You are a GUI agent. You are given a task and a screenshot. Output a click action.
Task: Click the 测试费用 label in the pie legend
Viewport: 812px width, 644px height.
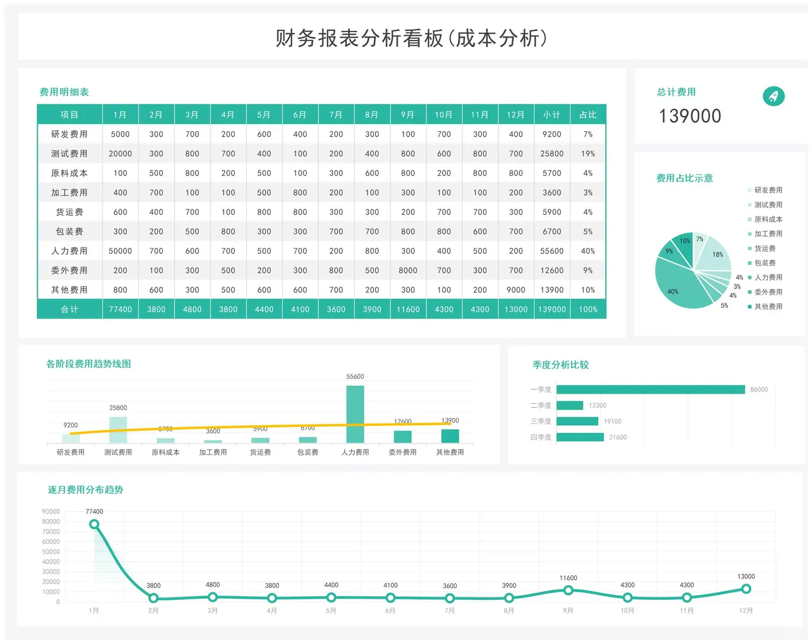coord(768,205)
